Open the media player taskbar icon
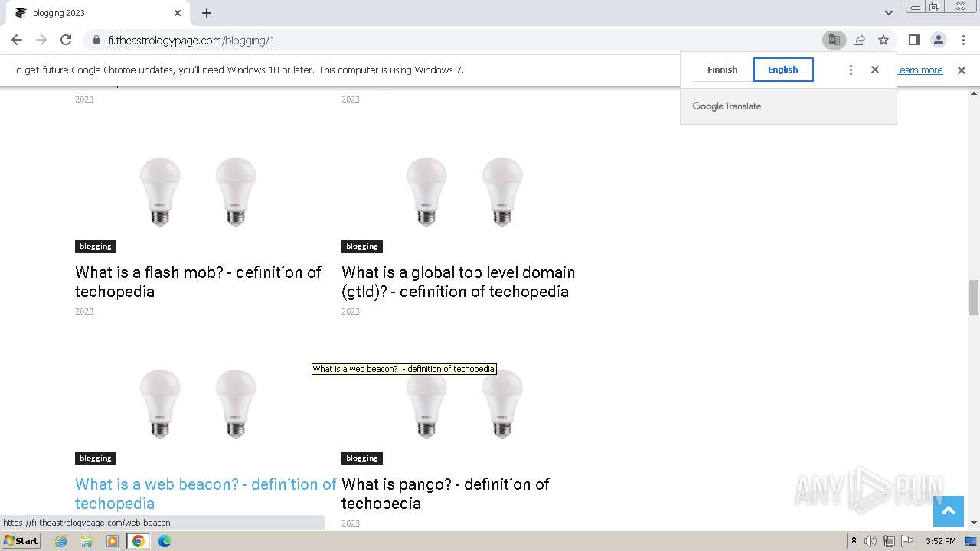The width and height of the screenshot is (980, 551). pos(113,541)
